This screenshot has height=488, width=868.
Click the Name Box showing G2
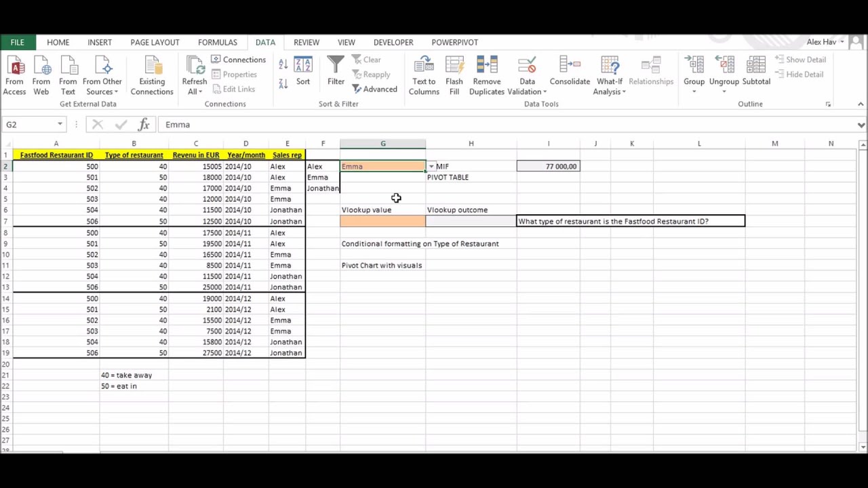pyautogui.click(x=28, y=125)
